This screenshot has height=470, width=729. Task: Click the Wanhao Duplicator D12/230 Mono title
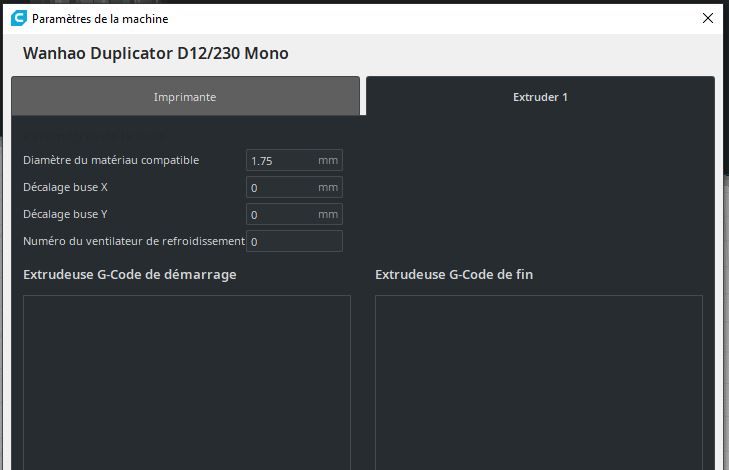[156, 53]
